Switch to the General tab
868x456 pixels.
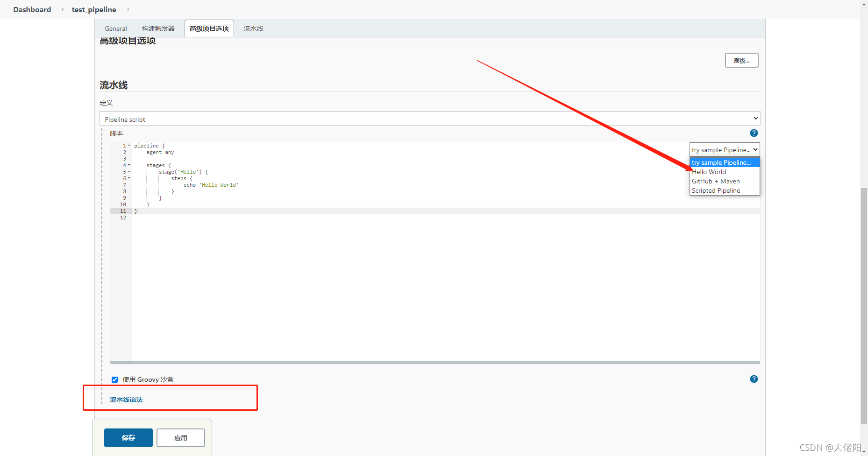point(115,28)
